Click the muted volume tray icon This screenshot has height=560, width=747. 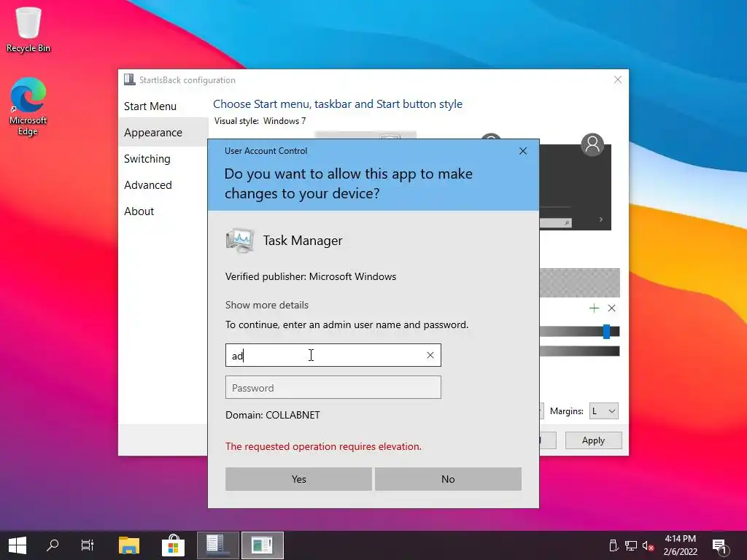coord(648,545)
